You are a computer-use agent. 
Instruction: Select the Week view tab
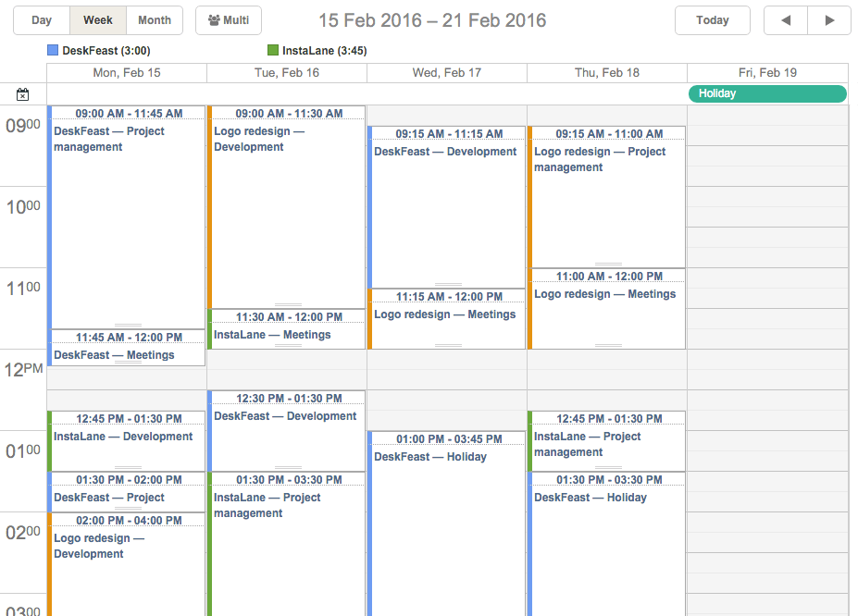click(x=98, y=20)
